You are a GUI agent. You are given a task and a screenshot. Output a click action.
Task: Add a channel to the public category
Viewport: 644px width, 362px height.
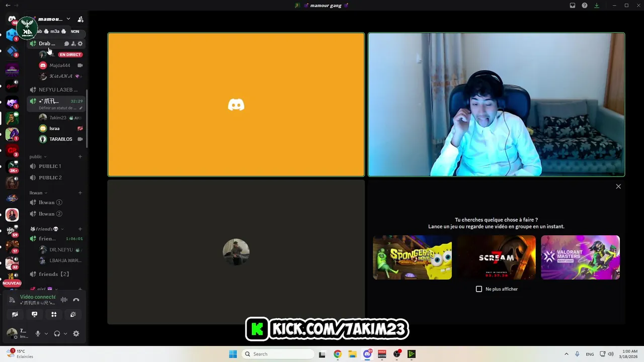[80, 156]
